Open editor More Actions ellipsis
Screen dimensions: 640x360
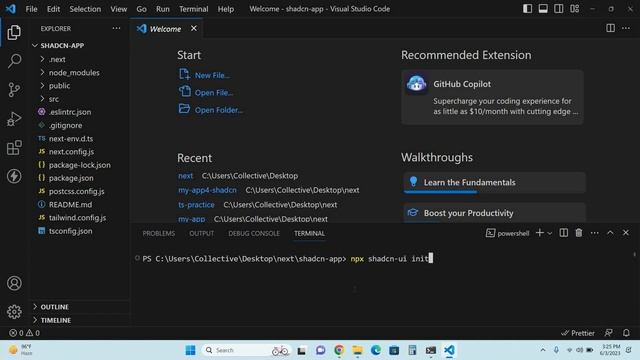[626, 28]
